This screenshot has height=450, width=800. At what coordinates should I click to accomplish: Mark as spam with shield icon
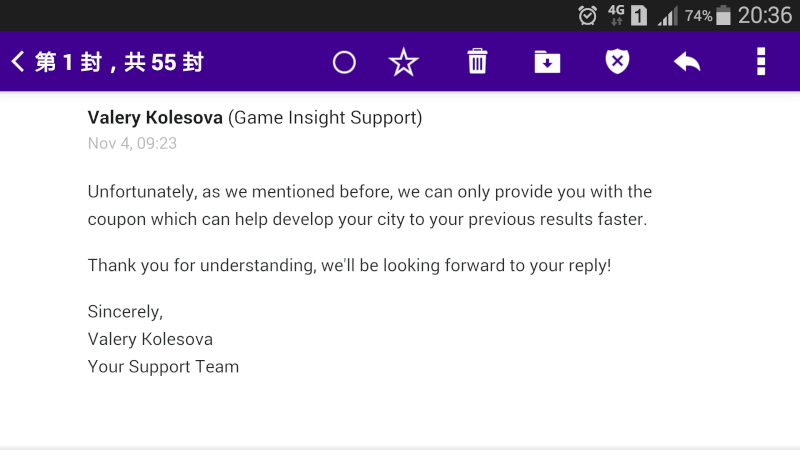[617, 61]
